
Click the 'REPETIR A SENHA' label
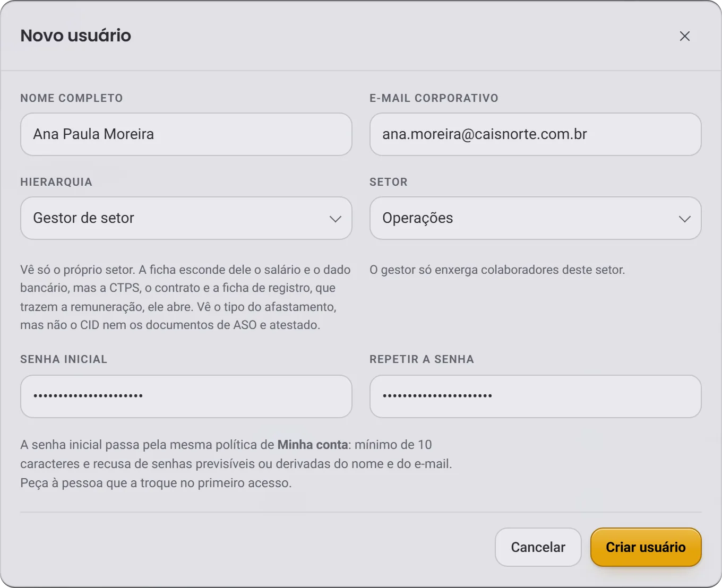coord(422,359)
